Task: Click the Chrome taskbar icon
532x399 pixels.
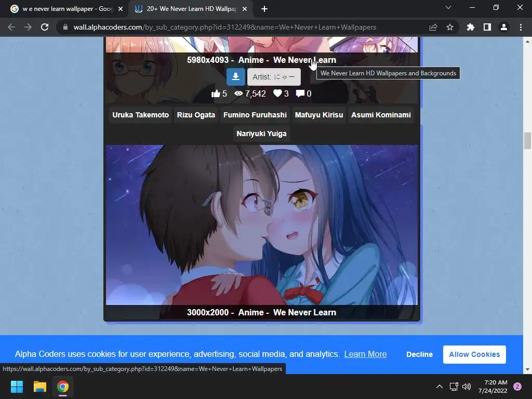Action: (63, 387)
